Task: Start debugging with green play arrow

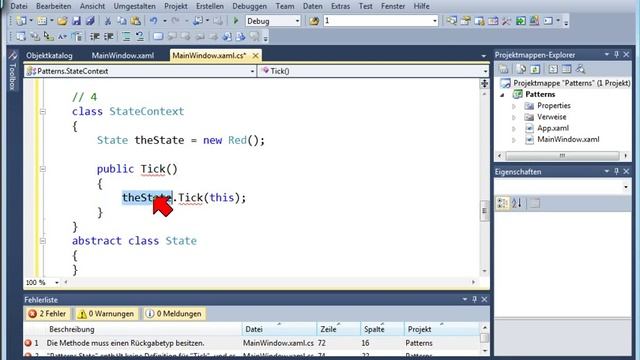Action: (236, 20)
